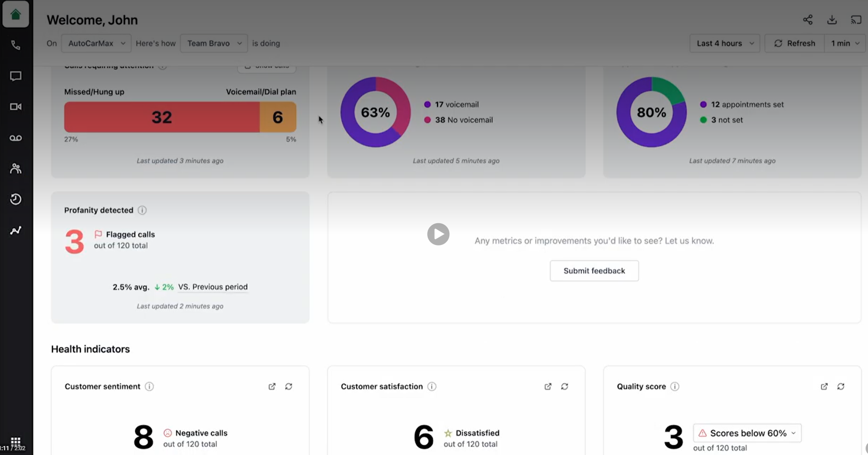Image resolution: width=868 pixels, height=455 pixels.
Task: Expand the Scores below 60% dropdown
Action: click(x=747, y=433)
